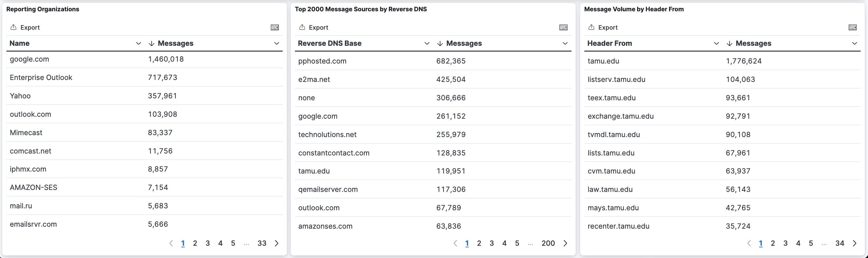868x258 pixels.
Task: Jump to page 200 of Reverse DNS table
Action: click(x=548, y=243)
